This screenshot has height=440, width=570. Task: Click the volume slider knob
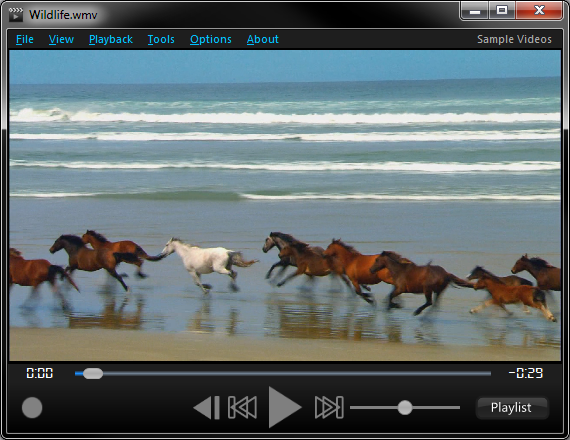[x=405, y=408]
